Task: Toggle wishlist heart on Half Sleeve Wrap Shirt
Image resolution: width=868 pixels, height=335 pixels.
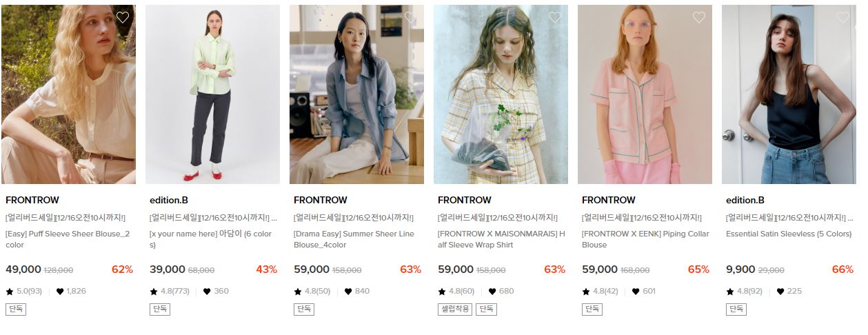Action: click(555, 18)
